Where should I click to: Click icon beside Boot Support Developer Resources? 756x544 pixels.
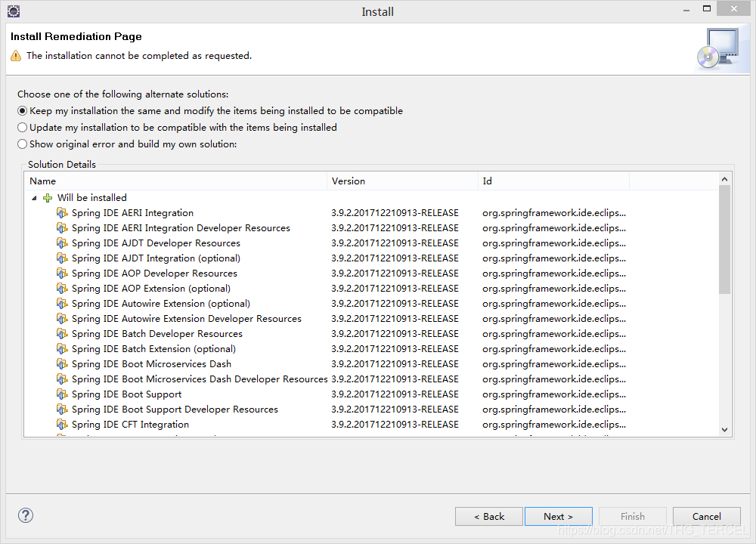click(62, 409)
